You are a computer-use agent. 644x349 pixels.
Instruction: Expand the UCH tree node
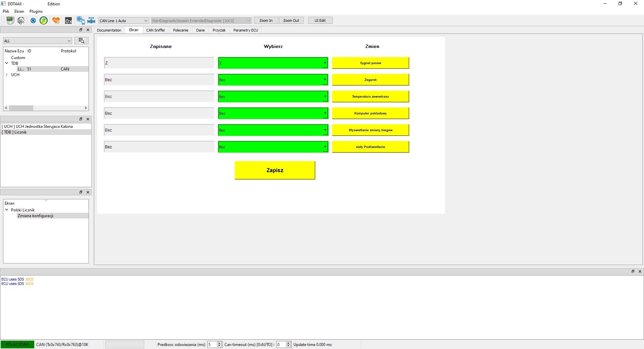pos(7,75)
